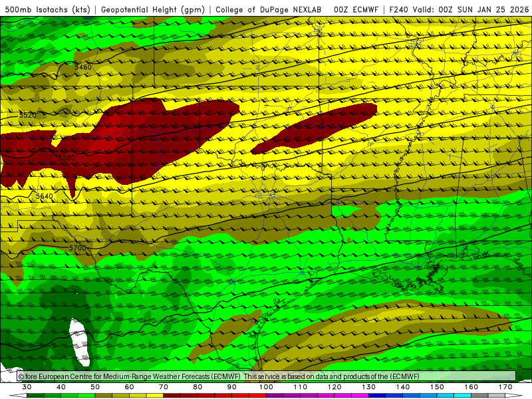Click the 5700 height contour label

(78, 248)
